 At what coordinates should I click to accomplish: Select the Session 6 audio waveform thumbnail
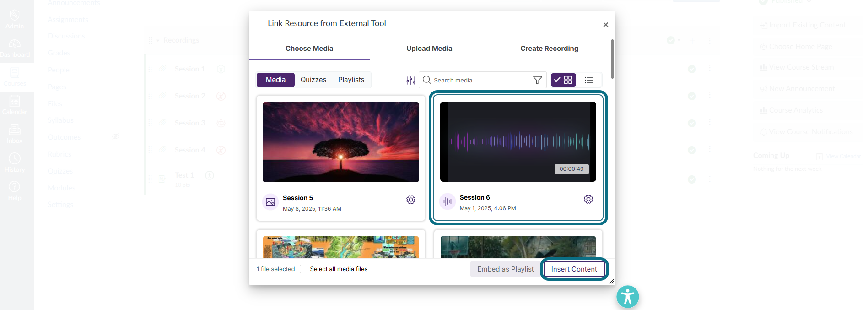(x=518, y=141)
